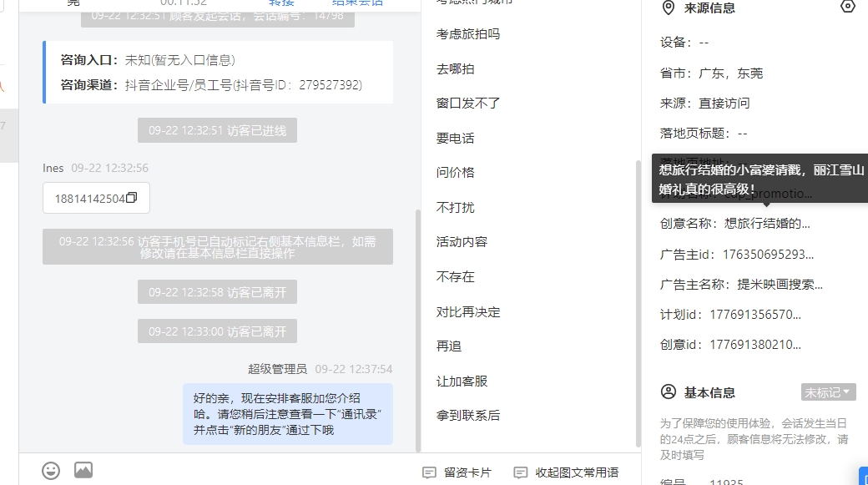This screenshot has height=485, width=868.
Task: Click the 09-22 12:32:51 访客已进线 notice
Action: (217, 130)
